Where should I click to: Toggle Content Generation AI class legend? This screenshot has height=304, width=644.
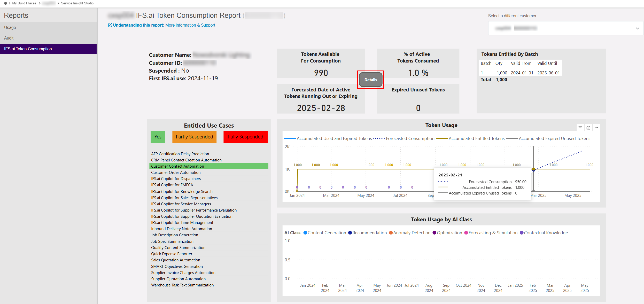click(x=325, y=233)
